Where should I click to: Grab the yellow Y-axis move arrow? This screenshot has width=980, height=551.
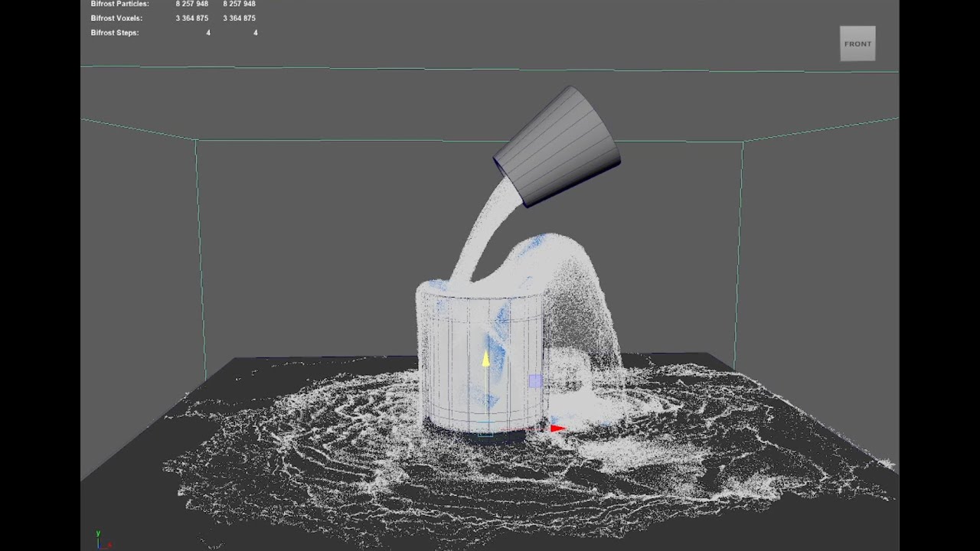485,359
